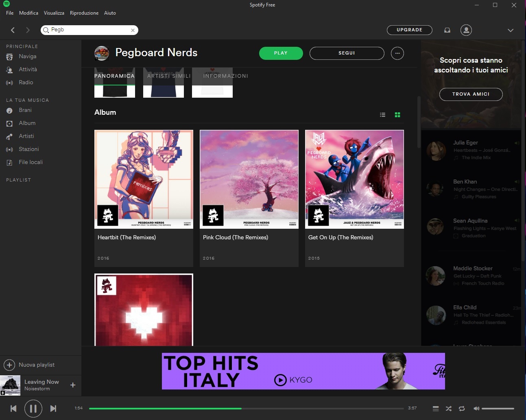Open the play queue

click(x=435, y=408)
